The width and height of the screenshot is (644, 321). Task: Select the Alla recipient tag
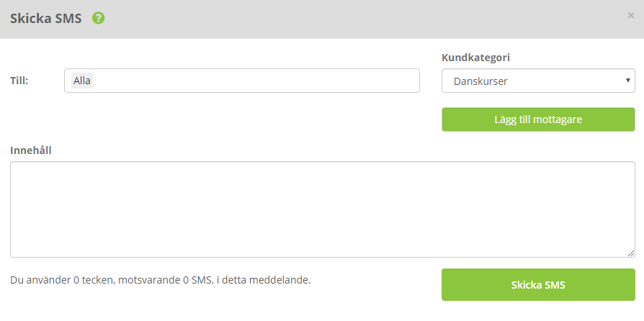tap(81, 81)
